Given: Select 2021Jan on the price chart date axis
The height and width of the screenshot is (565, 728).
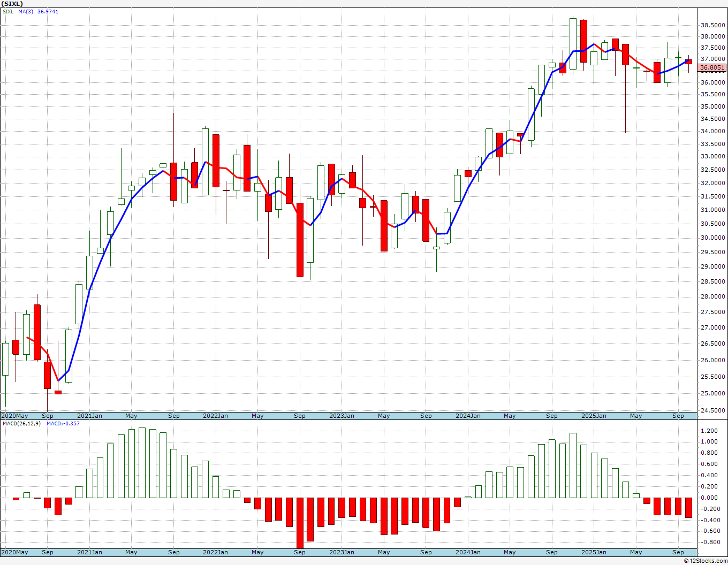Looking at the screenshot, I should (89, 416).
